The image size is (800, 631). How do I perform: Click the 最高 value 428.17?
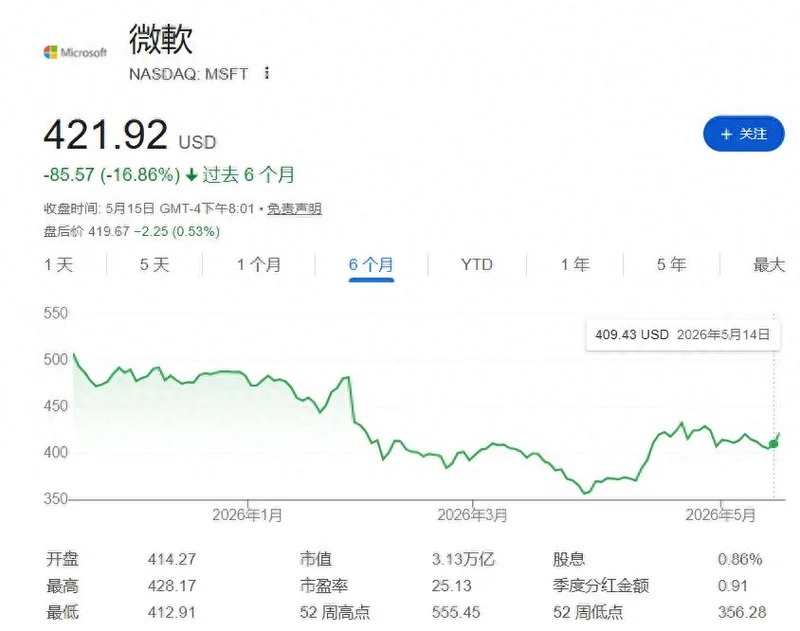[172, 585]
